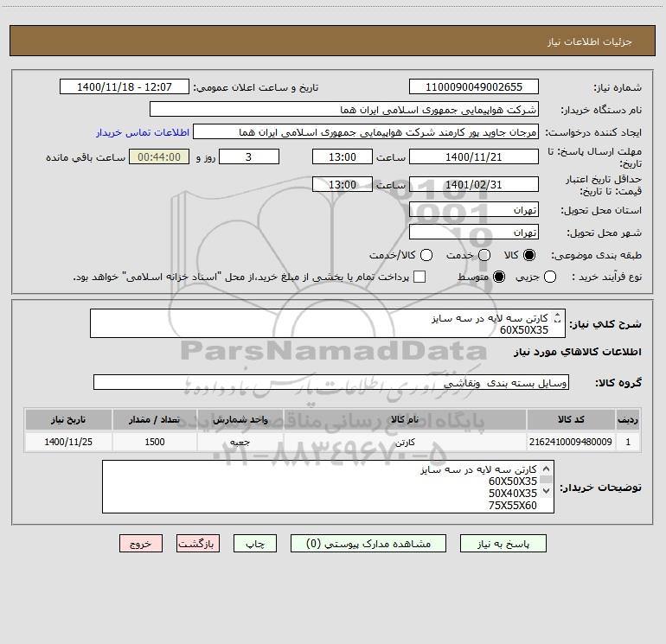
Task: Click the بازگشت back button
Action: pos(198,544)
